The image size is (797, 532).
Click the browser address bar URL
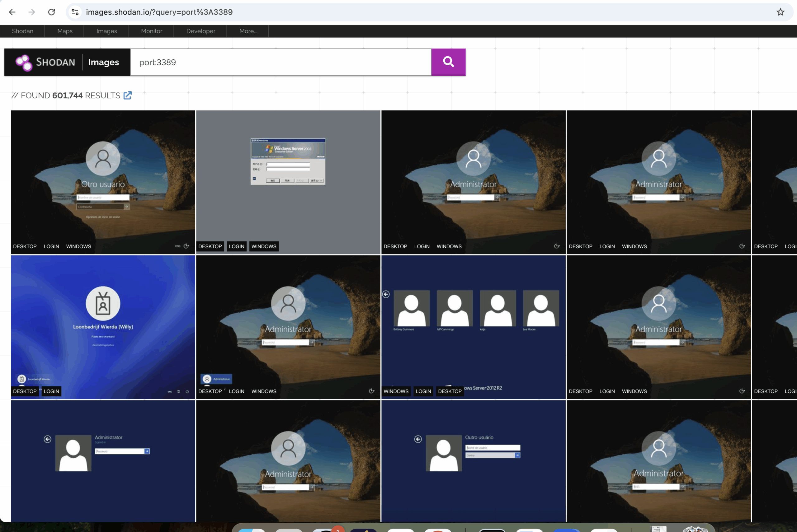click(159, 12)
